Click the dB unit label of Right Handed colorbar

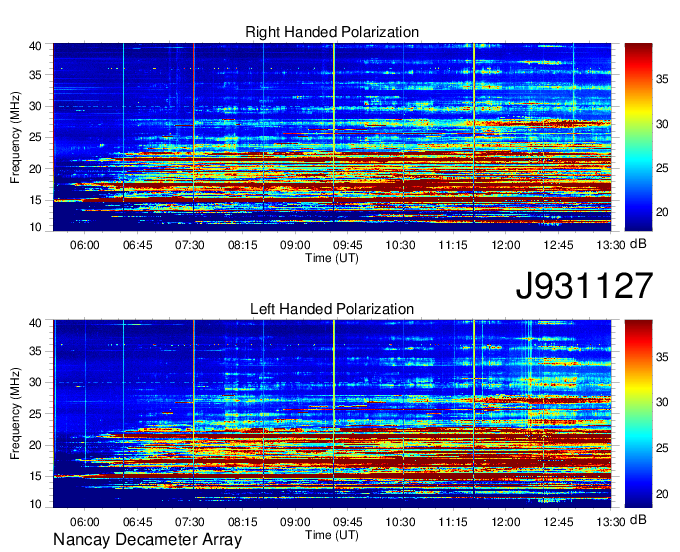(x=638, y=244)
